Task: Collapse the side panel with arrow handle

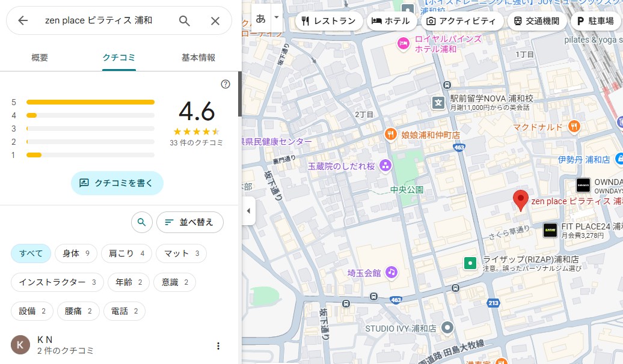Action: (x=248, y=211)
